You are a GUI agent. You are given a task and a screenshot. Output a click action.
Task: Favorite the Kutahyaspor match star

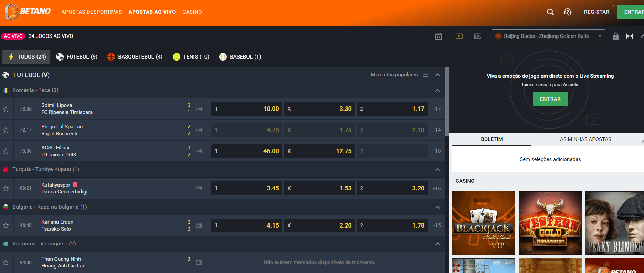(x=6, y=188)
